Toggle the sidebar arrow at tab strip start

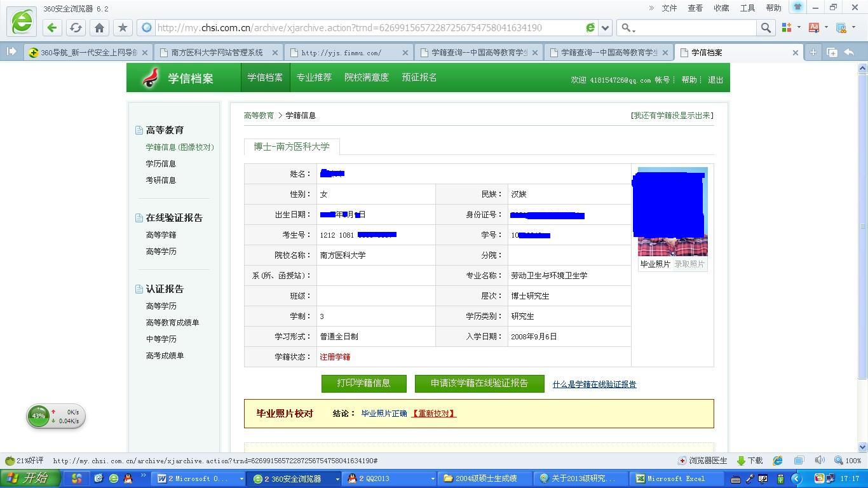[11, 52]
